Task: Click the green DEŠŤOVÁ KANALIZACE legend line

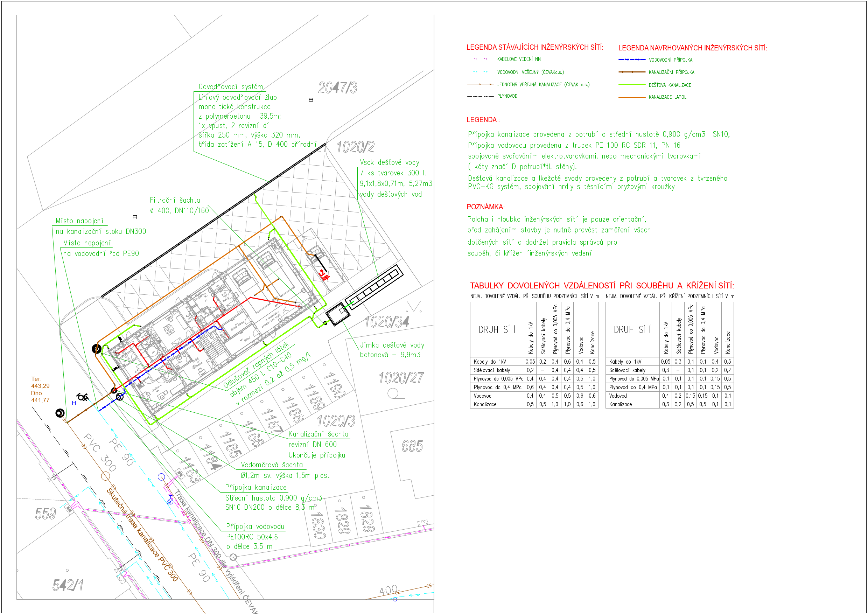Action: tap(631, 85)
